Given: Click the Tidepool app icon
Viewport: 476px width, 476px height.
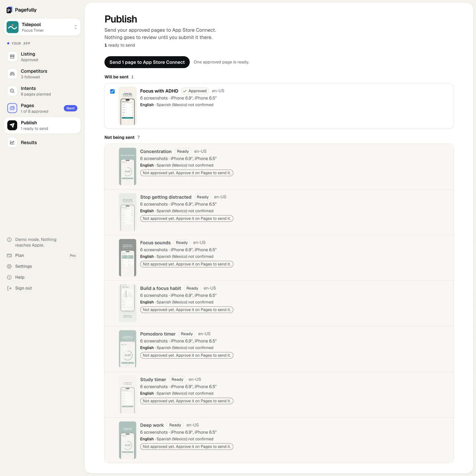Looking at the screenshot, I should pos(13,27).
